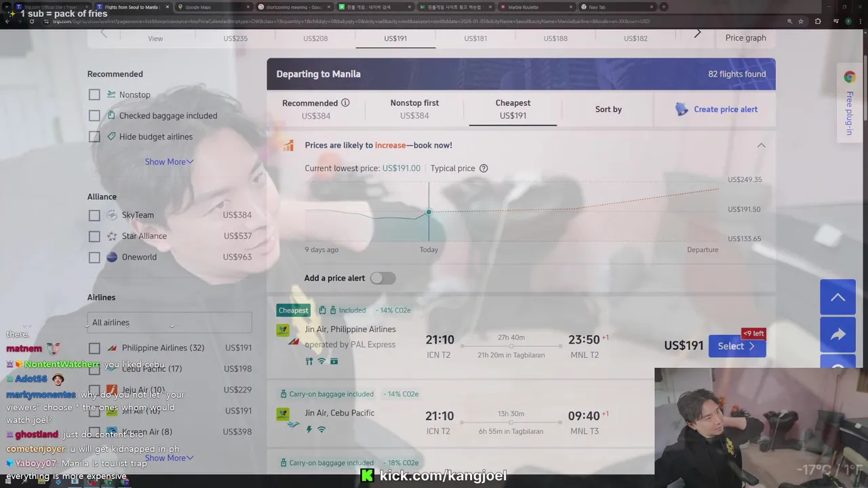
Task: Enable Checked baggage included filter
Action: 94,116
